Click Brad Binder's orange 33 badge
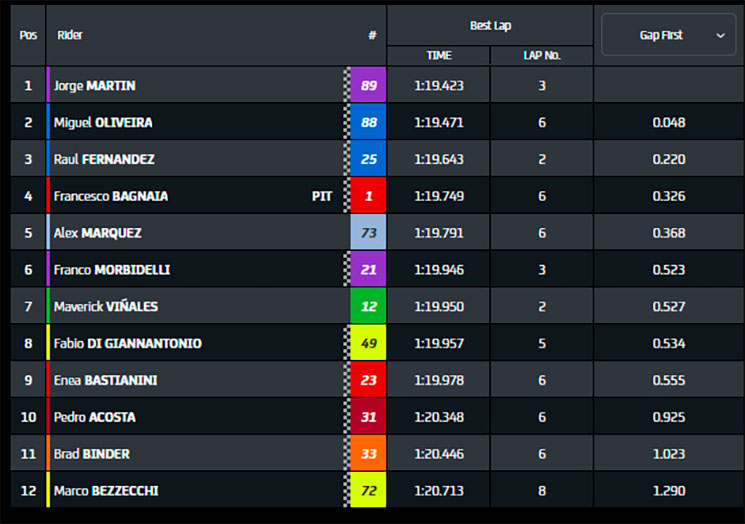 click(x=368, y=454)
